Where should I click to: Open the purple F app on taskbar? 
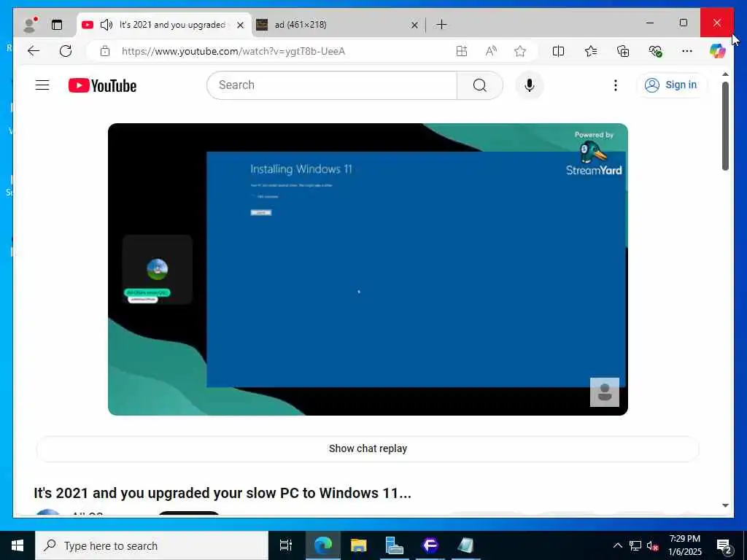430,545
